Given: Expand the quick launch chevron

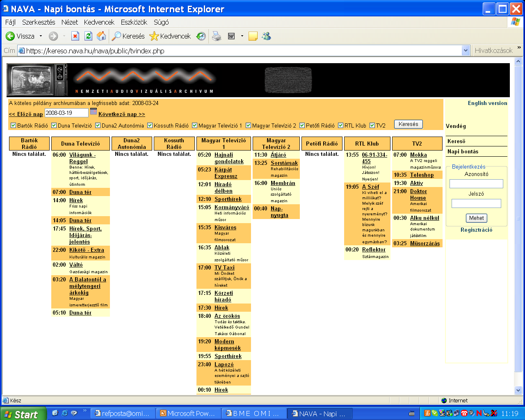Looking at the screenshot, I should (x=85, y=411).
